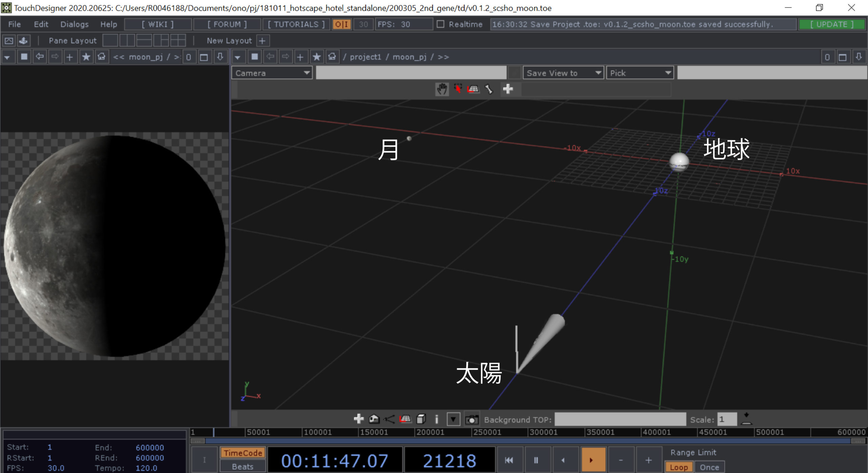
Task: Set range limit to Once
Action: [709, 467]
